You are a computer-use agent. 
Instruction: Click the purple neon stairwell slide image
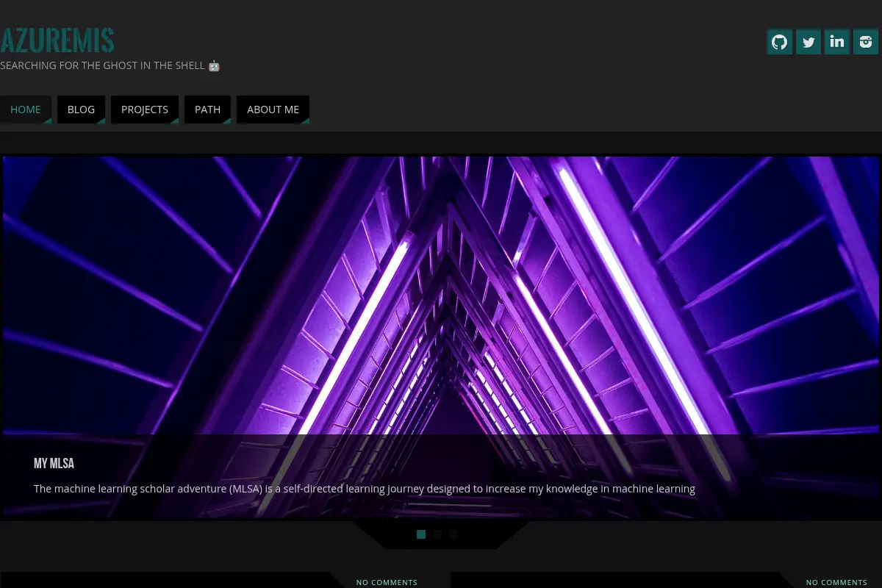pyautogui.click(x=441, y=294)
